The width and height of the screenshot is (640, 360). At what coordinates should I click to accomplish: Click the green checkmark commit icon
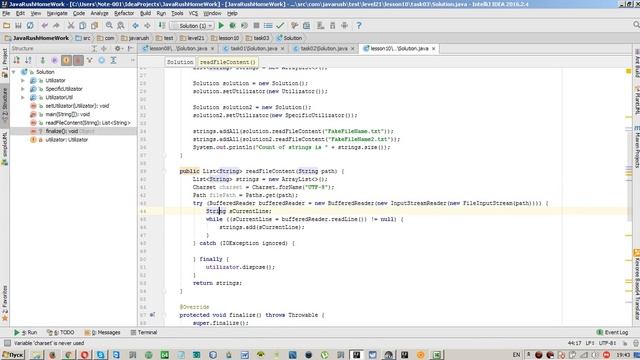point(280,26)
